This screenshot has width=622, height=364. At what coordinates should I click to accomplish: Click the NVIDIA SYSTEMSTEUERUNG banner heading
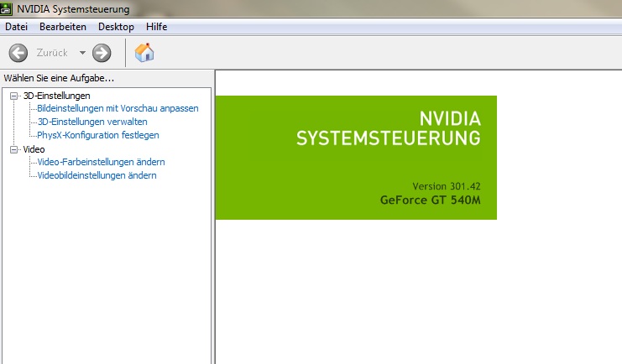[389, 128]
